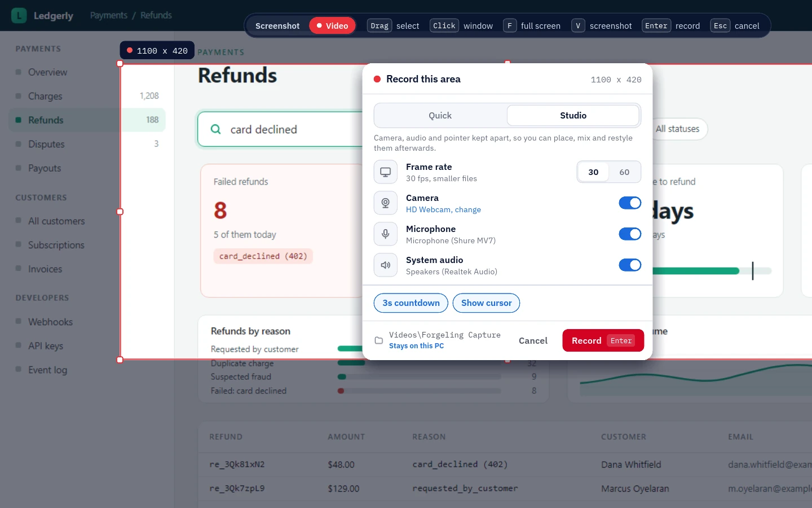The width and height of the screenshot is (812, 508).
Task: Click customer name Marcus Oyelaran
Action: 635,489
